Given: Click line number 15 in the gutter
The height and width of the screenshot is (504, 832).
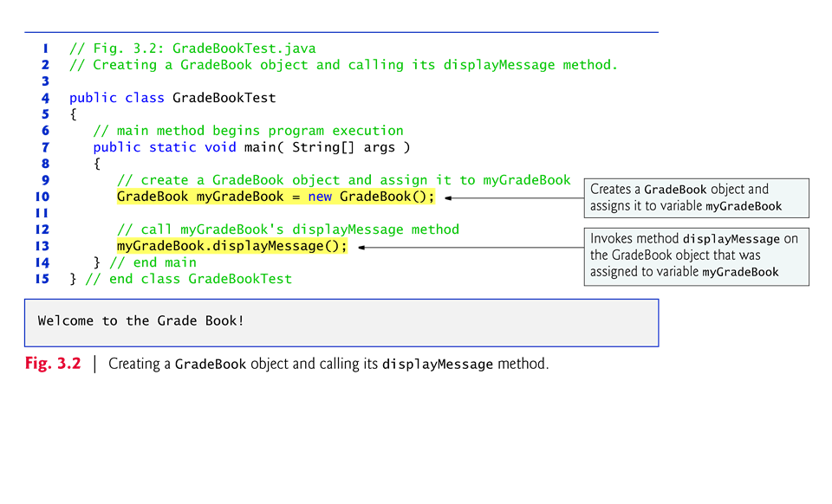Looking at the screenshot, I should [42, 279].
